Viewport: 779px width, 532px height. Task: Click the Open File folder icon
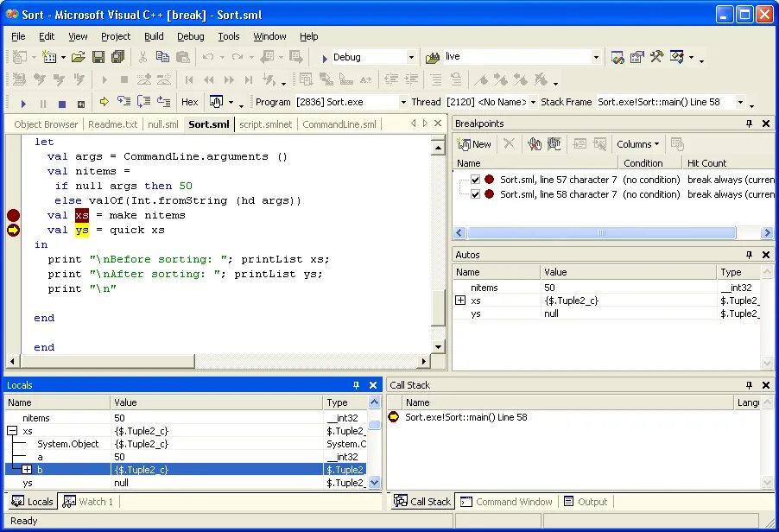(x=78, y=57)
